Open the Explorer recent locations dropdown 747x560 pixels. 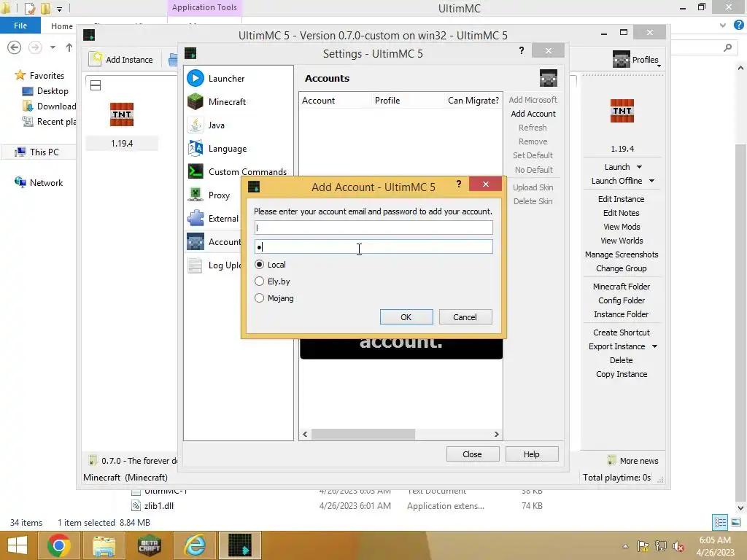[x=53, y=47]
